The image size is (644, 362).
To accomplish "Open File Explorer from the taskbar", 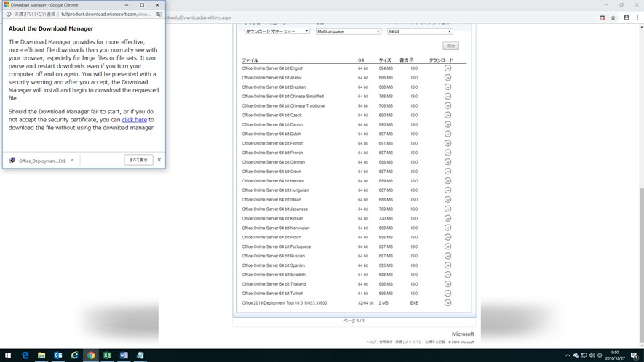I will 41,355.
